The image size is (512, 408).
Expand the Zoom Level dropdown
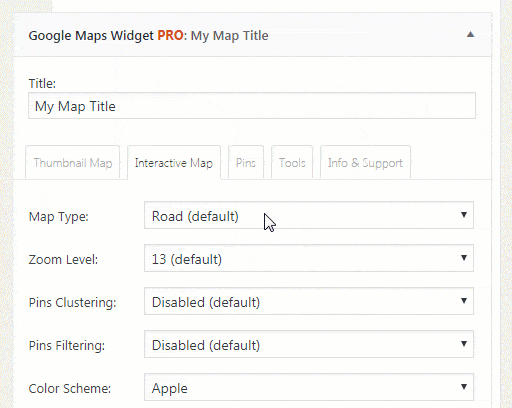pos(309,258)
